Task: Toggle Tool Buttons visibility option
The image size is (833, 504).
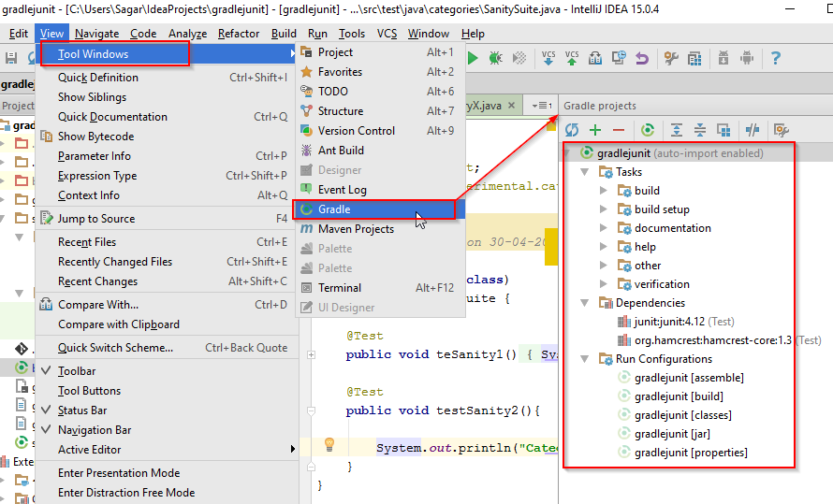Action: (168, 391)
